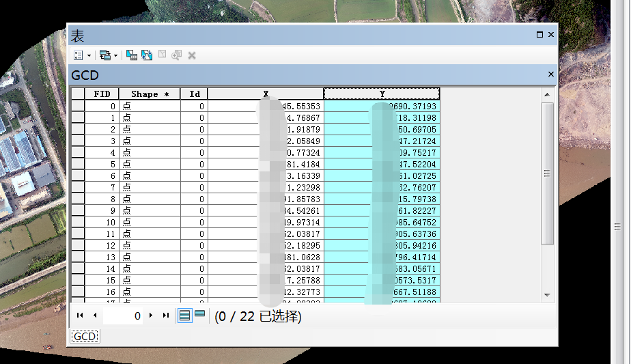Jump to the last record
Viewport: 631px width, 364px height.
click(165, 316)
